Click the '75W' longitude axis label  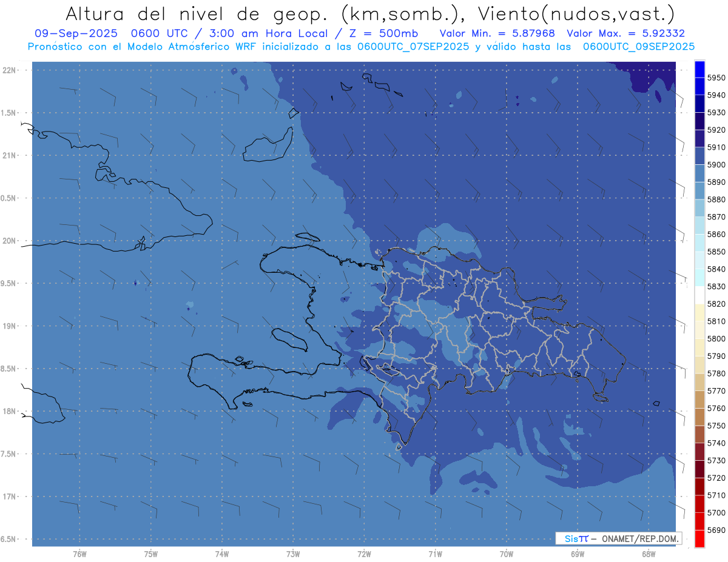click(151, 554)
